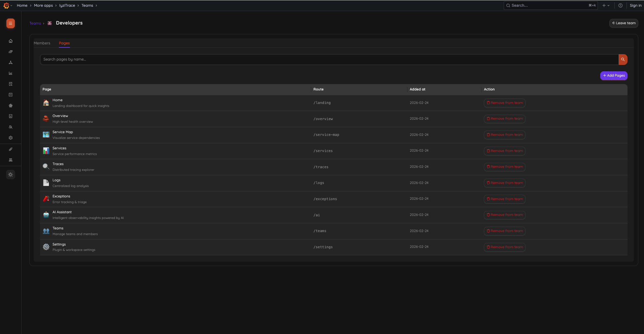Viewport: 644px width, 334px height.
Task: Click the sidebar plug connection icon
Action: tap(10, 149)
